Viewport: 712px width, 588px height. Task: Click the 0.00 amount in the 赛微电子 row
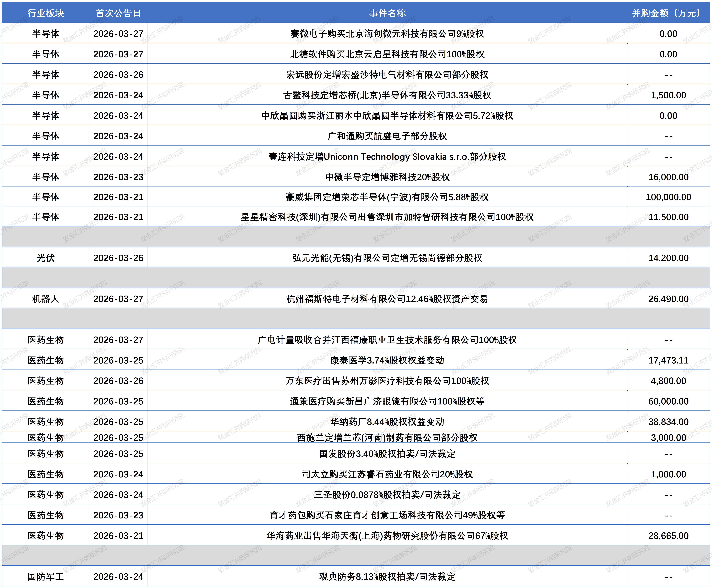coord(668,34)
